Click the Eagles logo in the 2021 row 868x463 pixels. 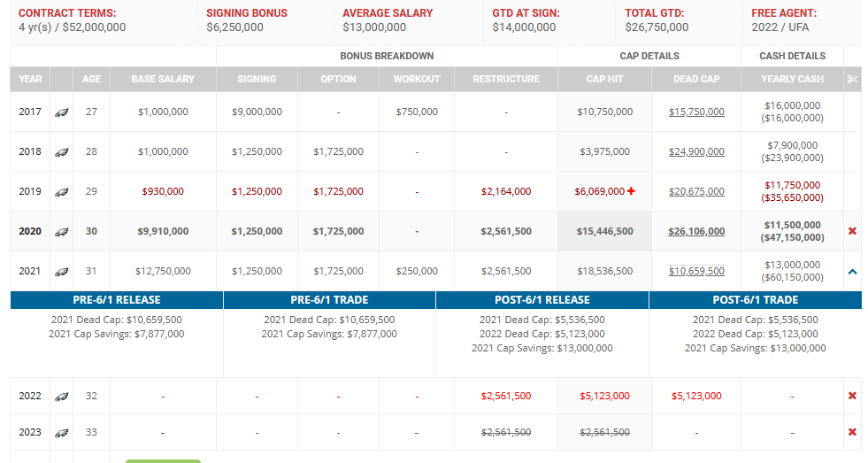[x=62, y=272]
